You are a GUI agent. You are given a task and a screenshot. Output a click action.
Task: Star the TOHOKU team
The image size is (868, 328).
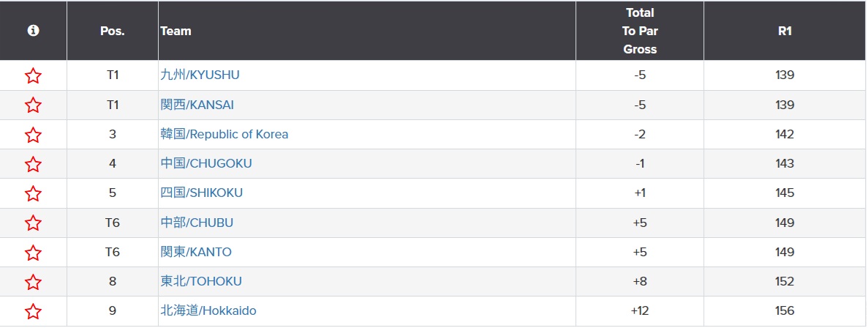(x=33, y=282)
